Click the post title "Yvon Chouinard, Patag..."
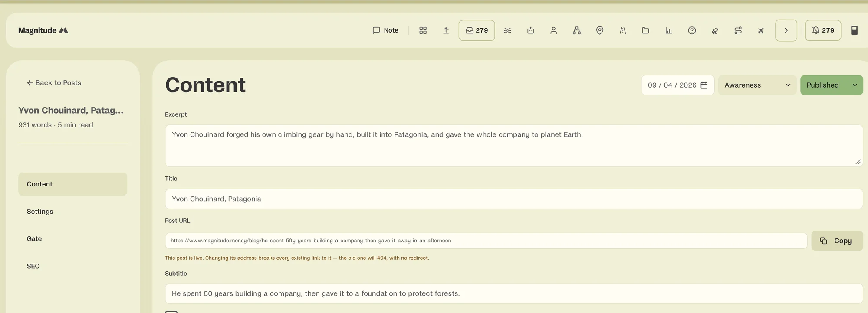 (71, 110)
